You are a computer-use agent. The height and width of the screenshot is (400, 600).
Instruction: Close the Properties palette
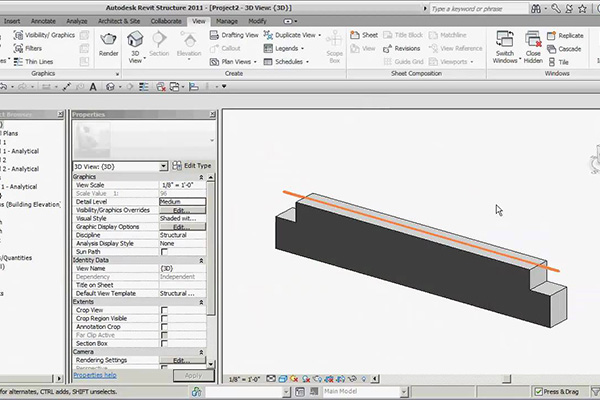point(212,114)
